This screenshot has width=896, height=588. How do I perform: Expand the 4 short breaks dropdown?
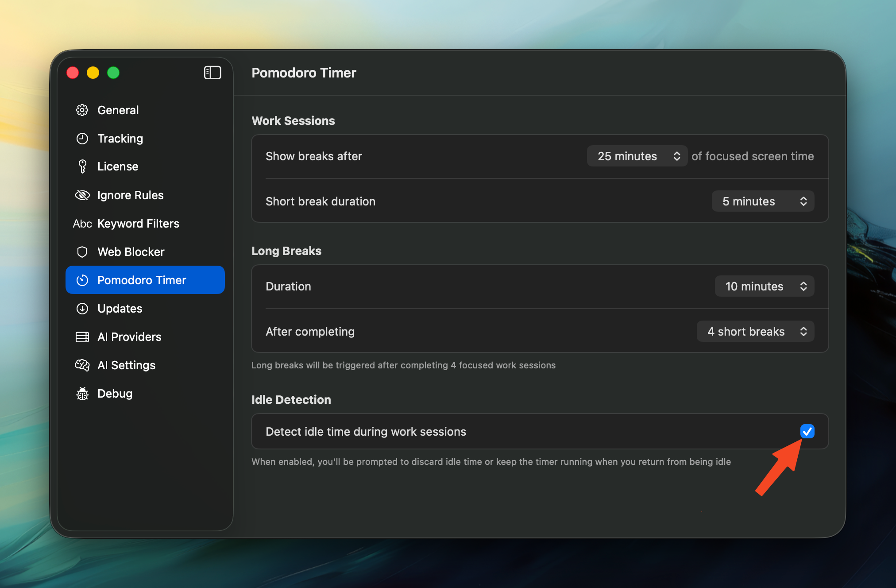pos(755,332)
